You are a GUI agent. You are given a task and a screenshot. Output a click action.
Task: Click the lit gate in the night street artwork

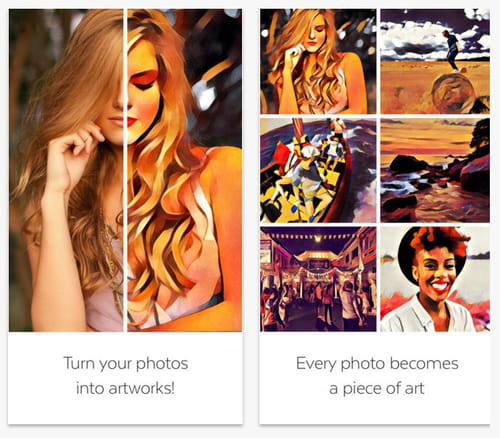point(317,262)
